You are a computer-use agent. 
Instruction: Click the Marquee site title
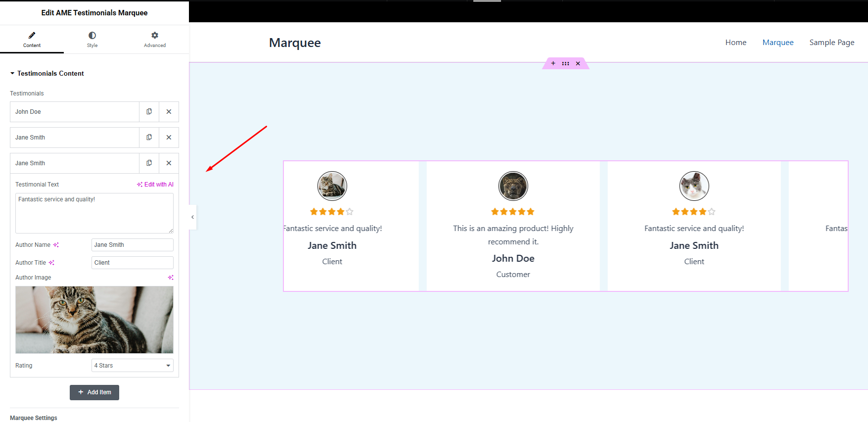point(295,43)
